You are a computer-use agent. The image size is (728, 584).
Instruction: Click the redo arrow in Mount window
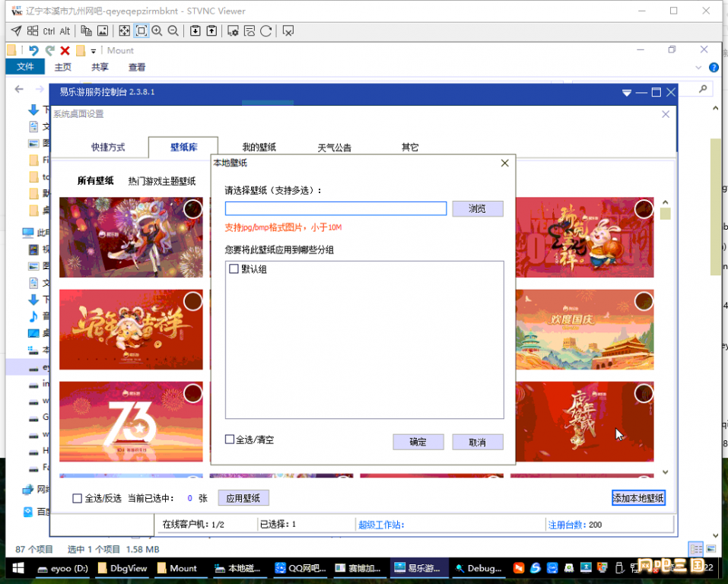tap(49, 50)
